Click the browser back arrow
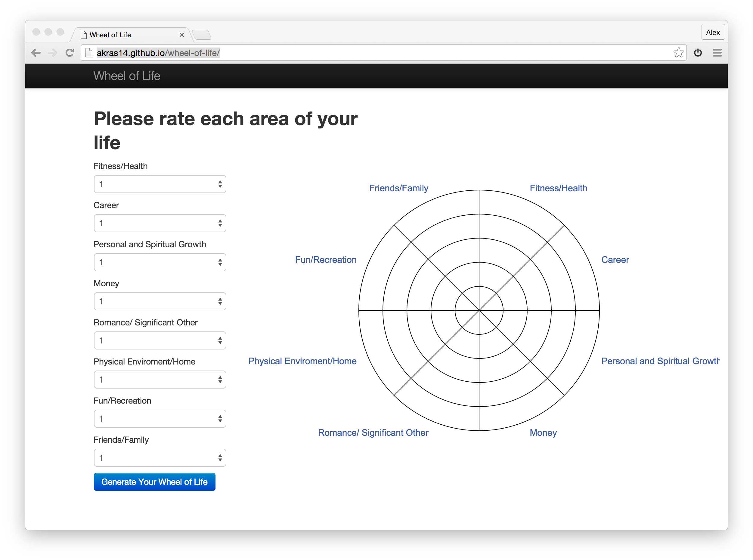The width and height of the screenshot is (753, 560). click(x=36, y=53)
